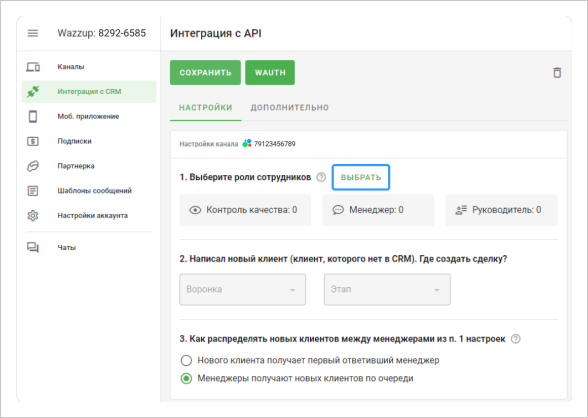Click the Партнерка handshake icon
This screenshot has width=588, height=418.
[33, 166]
